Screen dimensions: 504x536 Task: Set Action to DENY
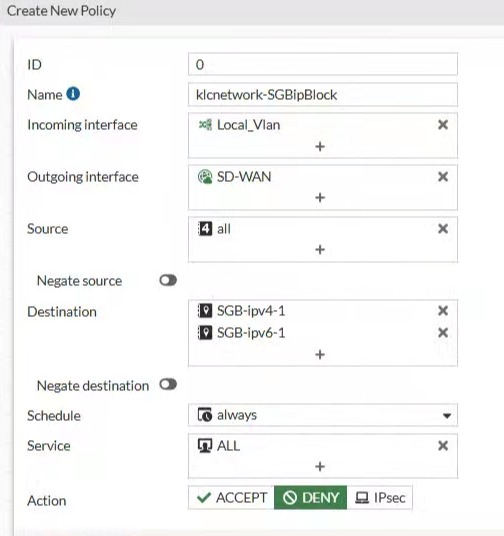pyautogui.click(x=310, y=498)
